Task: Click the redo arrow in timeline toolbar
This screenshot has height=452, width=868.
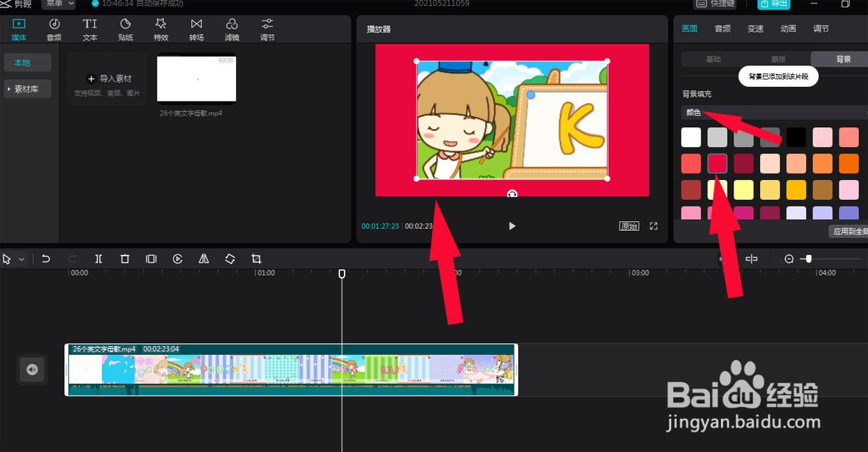Action: click(x=72, y=259)
